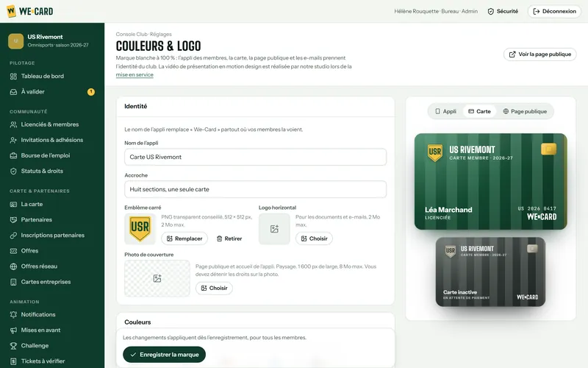The width and height of the screenshot is (588, 368).
Task: Click the We-Card logo icon
Action: 11,11
